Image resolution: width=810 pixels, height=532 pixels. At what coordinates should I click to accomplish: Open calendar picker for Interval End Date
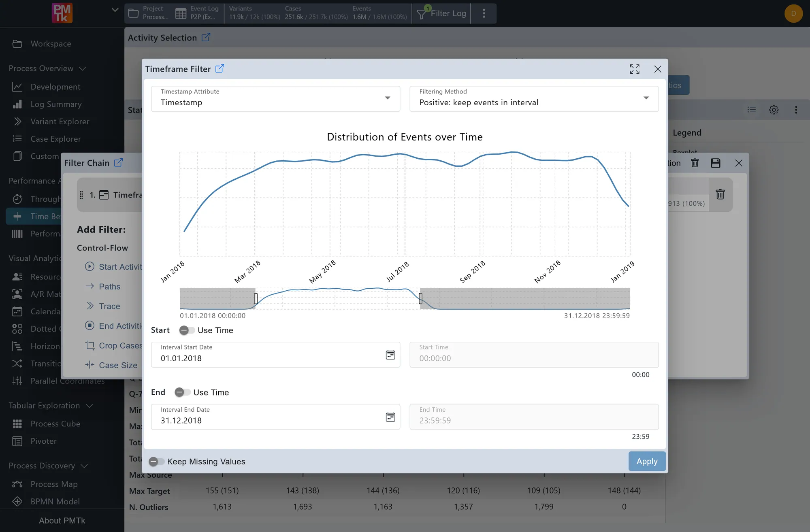pyautogui.click(x=390, y=417)
